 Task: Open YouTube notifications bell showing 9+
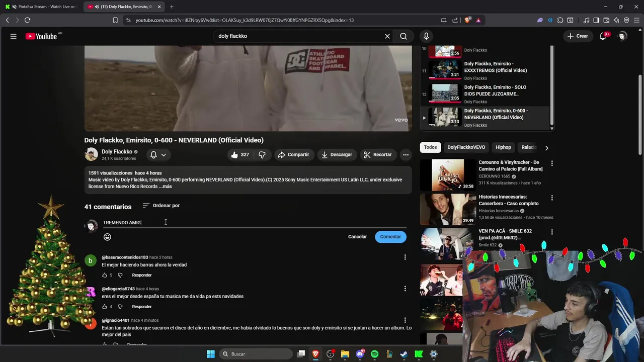click(x=603, y=36)
